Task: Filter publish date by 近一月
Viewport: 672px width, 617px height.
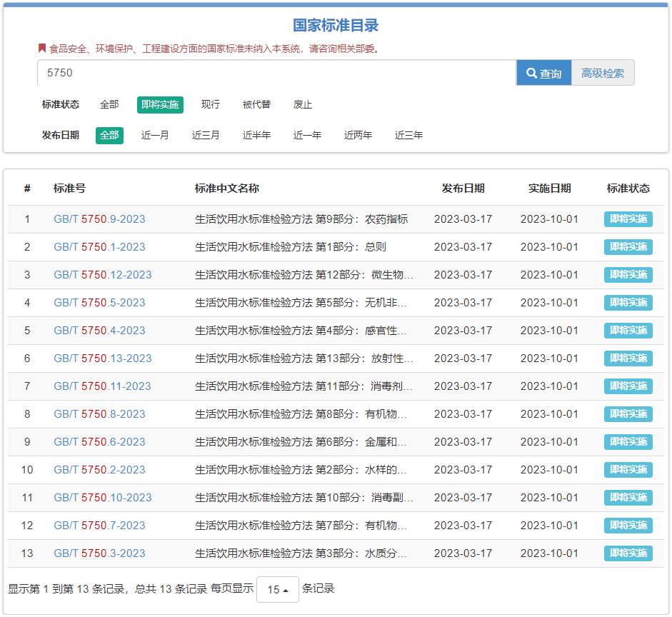Action: [155, 135]
